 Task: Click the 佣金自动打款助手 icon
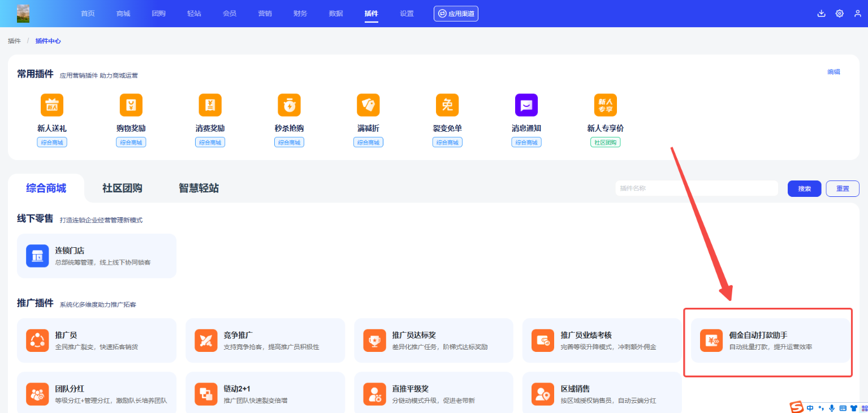(711, 341)
